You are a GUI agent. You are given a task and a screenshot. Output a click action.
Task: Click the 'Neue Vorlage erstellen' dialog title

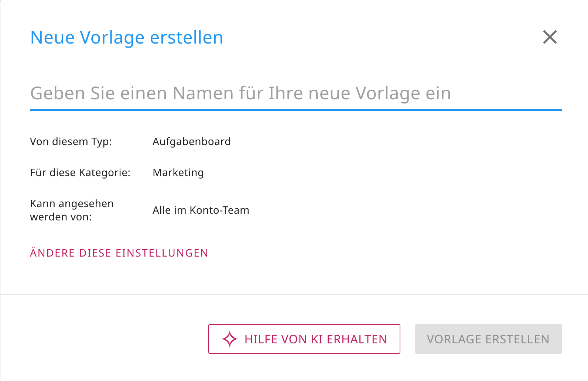[x=127, y=37]
